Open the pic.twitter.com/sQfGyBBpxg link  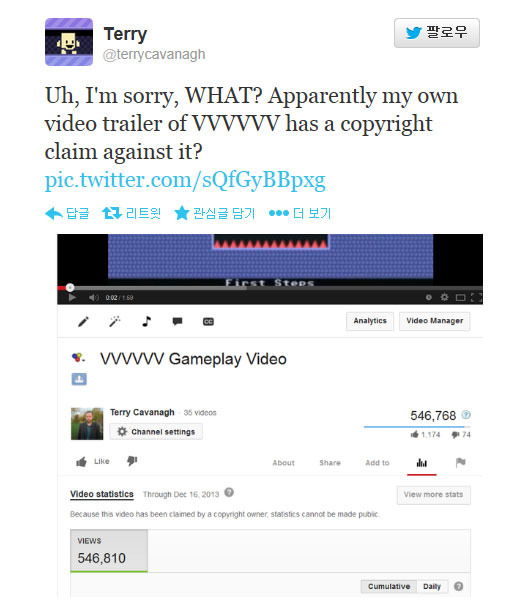tap(185, 180)
